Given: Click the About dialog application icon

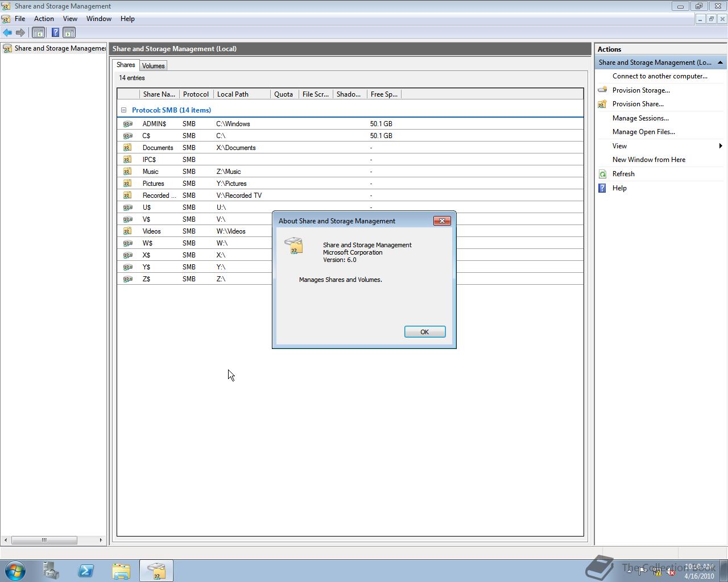Looking at the screenshot, I should (x=294, y=246).
